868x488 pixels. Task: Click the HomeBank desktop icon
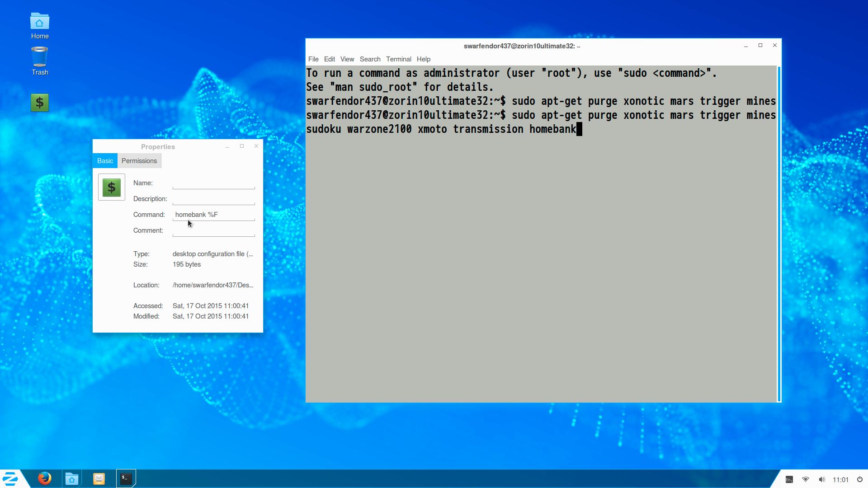point(39,103)
